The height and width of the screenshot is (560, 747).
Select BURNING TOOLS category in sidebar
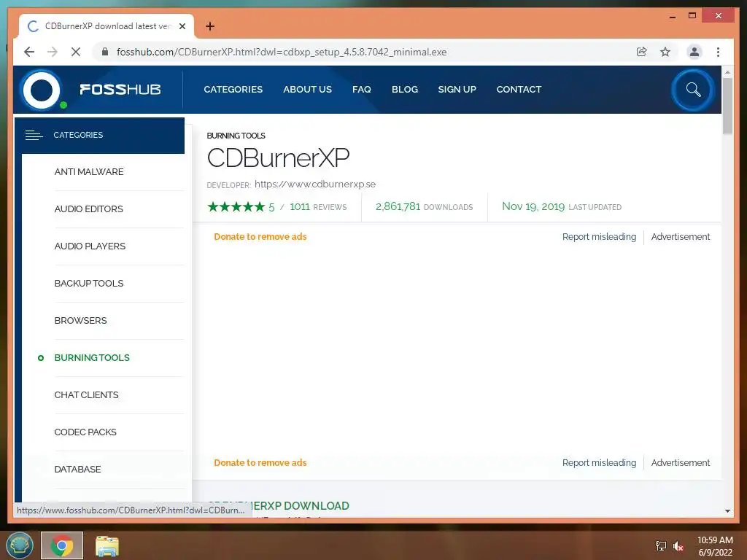click(x=92, y=357)
